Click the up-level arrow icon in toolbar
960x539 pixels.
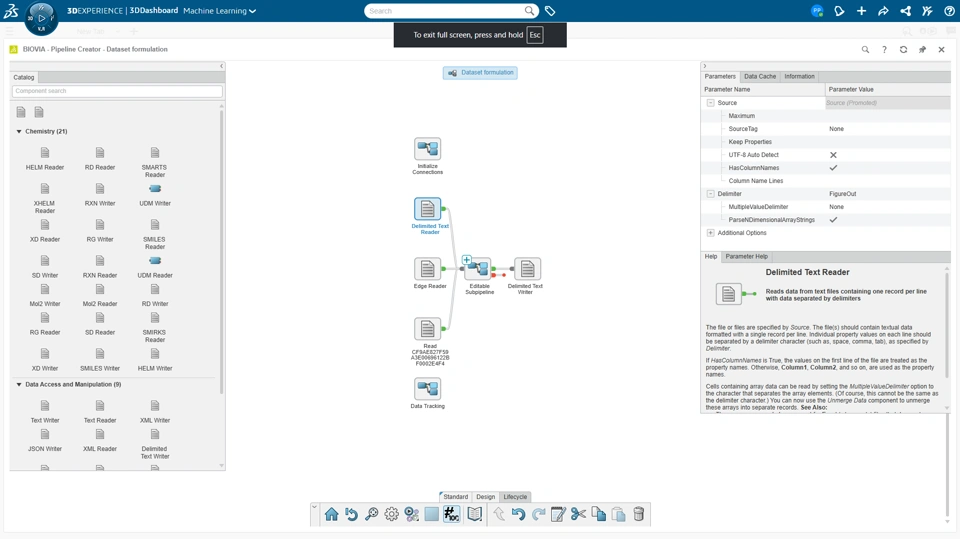point(499,514)
